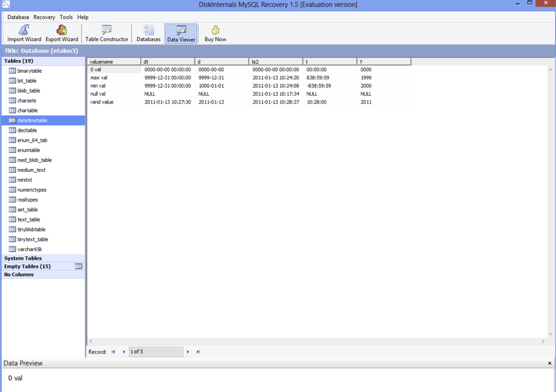Sort by the valuename column header
556x392 pixels.
tap(114, 62)
